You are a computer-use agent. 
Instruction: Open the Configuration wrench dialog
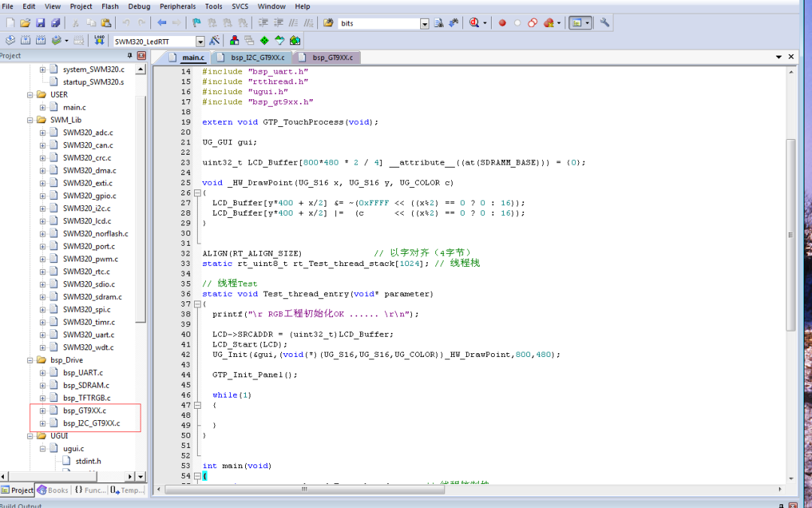click(x=603, y=23)
